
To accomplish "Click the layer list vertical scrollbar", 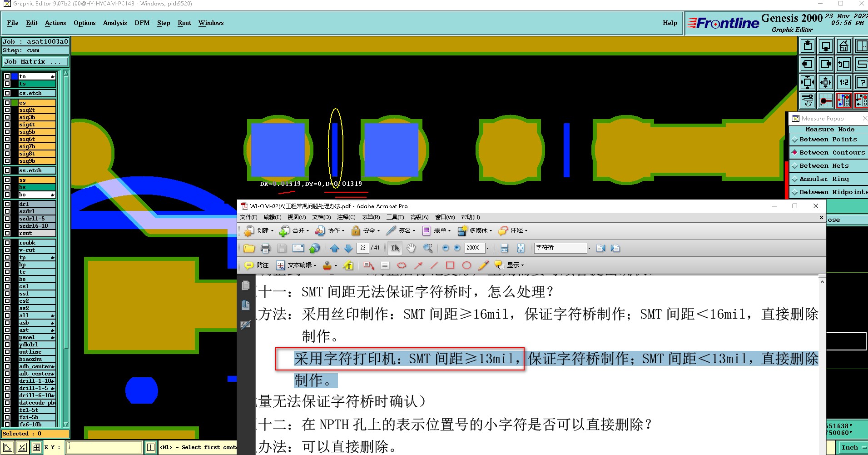I will [x=66, y=249].
